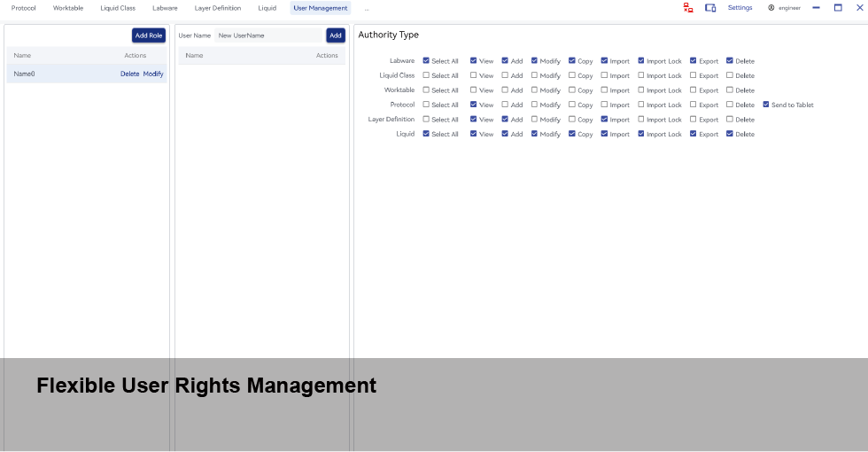Untick Export permission for Liquid
Image resolution: width=868 pixels, height=452 pixels.
[x=694, y=134]
